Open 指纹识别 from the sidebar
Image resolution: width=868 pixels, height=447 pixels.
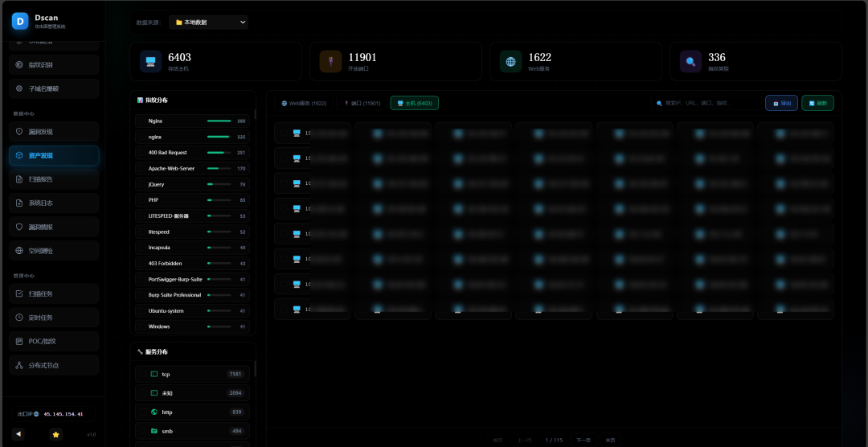54,65
